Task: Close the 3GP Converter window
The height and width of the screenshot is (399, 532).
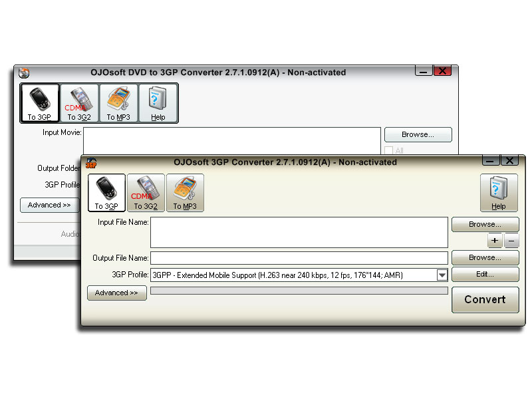Action: (x=509, y=161)
